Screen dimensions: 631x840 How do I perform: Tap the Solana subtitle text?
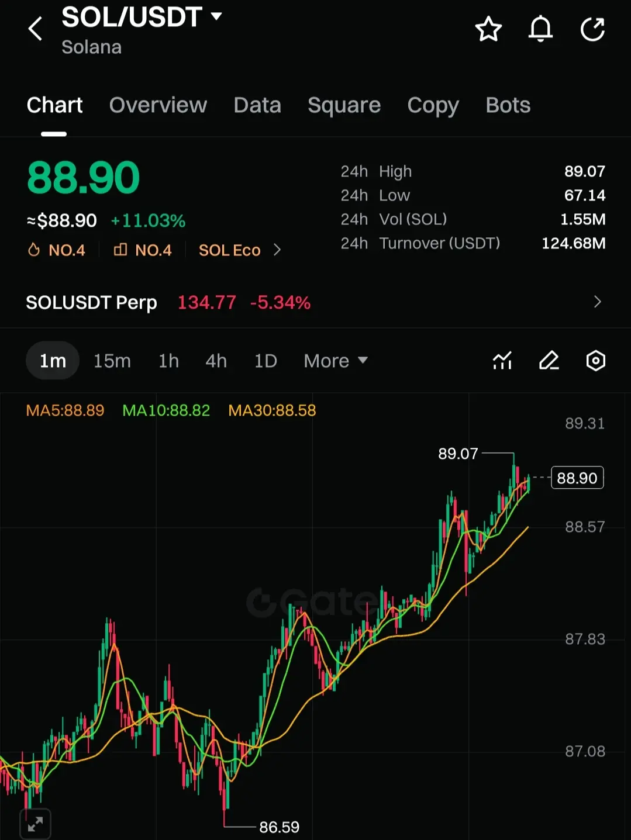pos(92,47)
